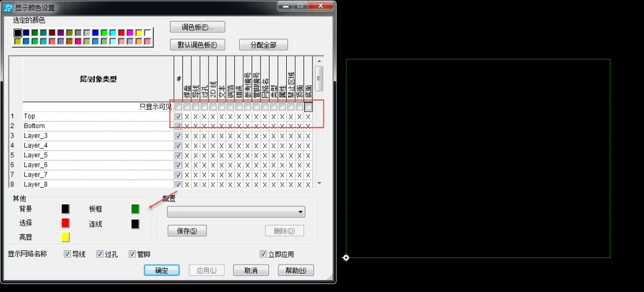Disable the 立即应用 apply immediately checkbox
The image size is (644, 292).
(x=264, y=254)
